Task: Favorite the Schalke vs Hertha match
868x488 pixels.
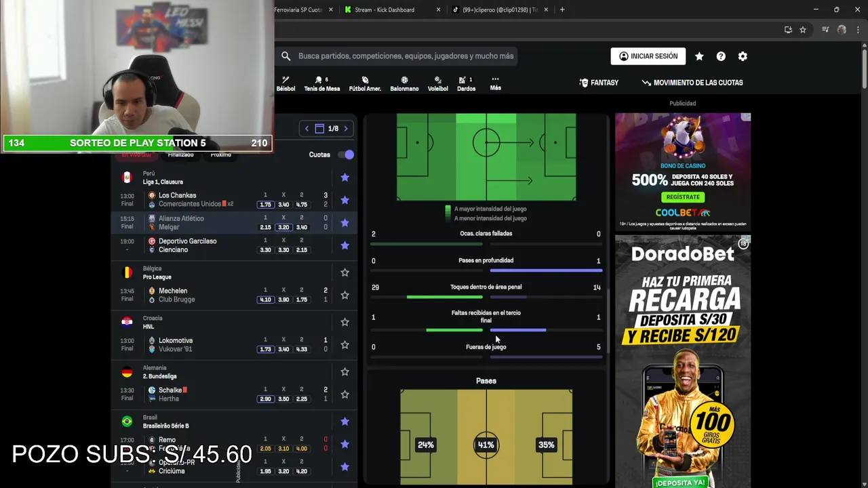Action: pos(344,394)
